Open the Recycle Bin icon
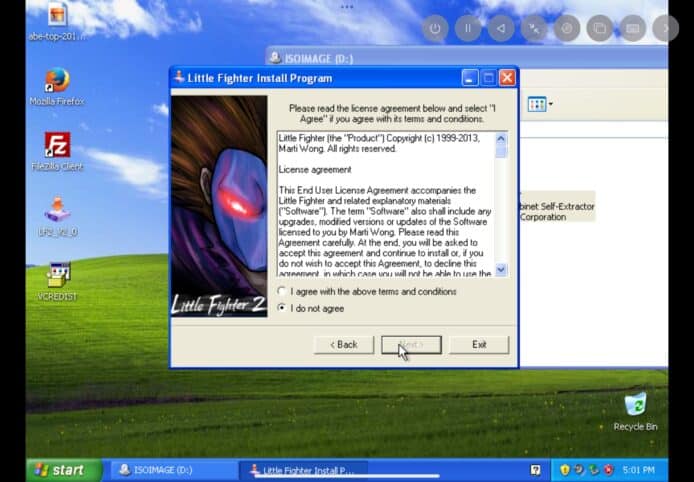Viewport: 694px width, 482px height. coord(635,406)
